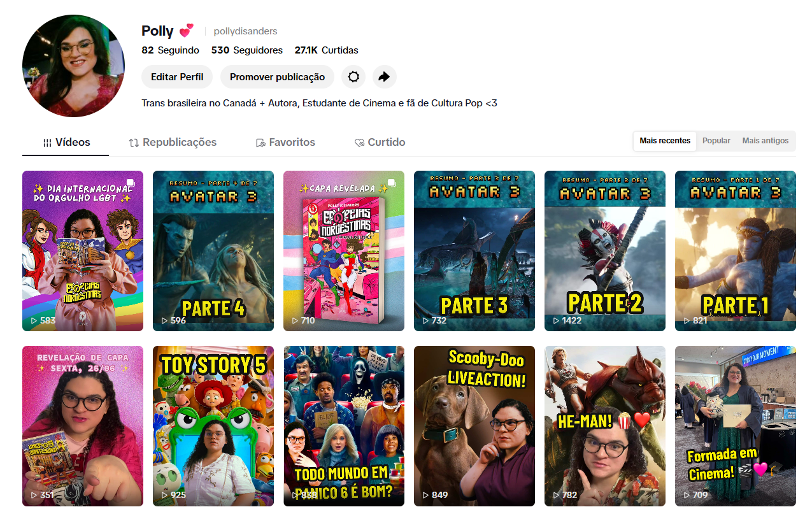Switch to the Favoritos tab

pos(285,143)
